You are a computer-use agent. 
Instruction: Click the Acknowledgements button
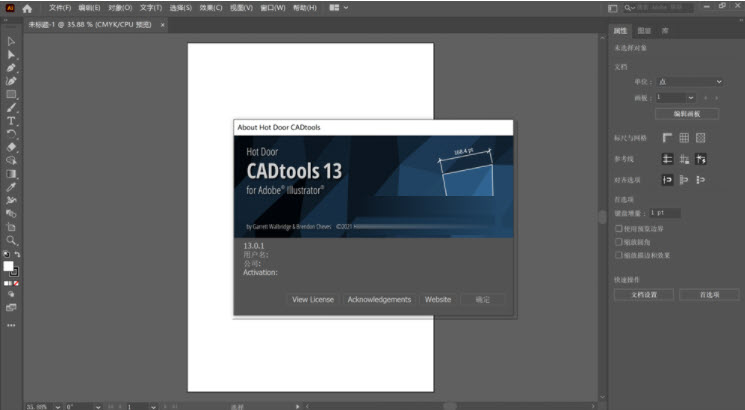tap(379, 299)
